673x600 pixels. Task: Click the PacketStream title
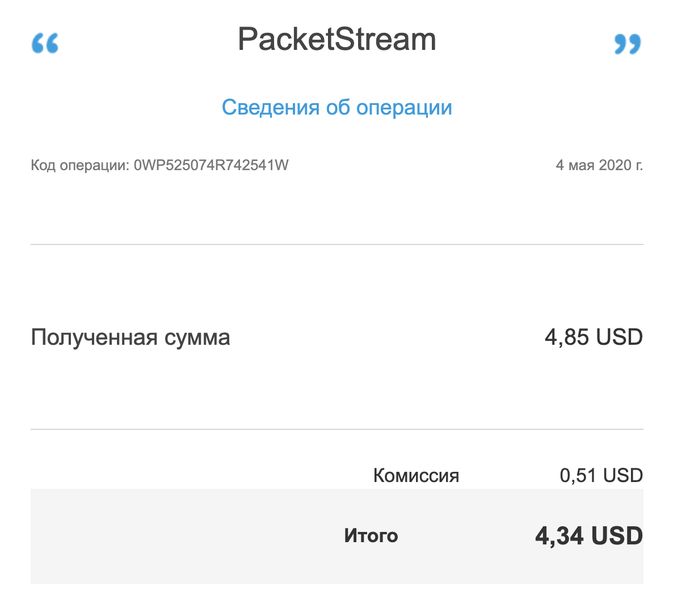[x=337, y=40]
